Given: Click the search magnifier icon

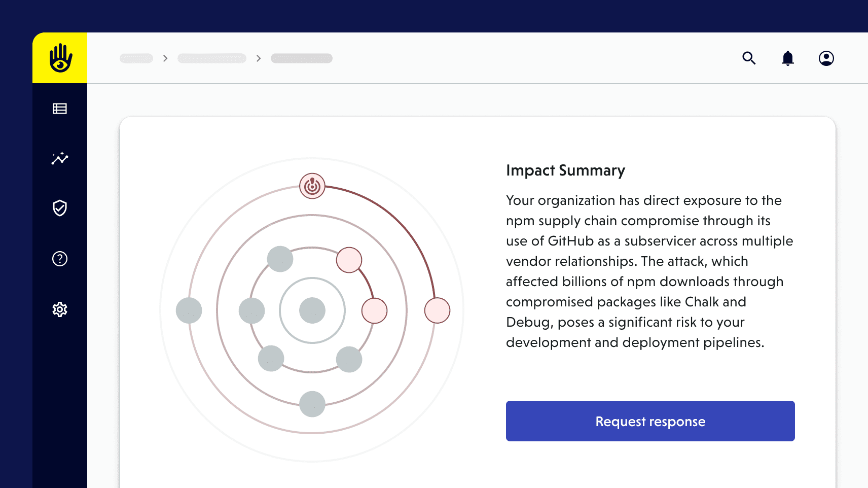Looking at the screenshot, I should coord(749,58).
